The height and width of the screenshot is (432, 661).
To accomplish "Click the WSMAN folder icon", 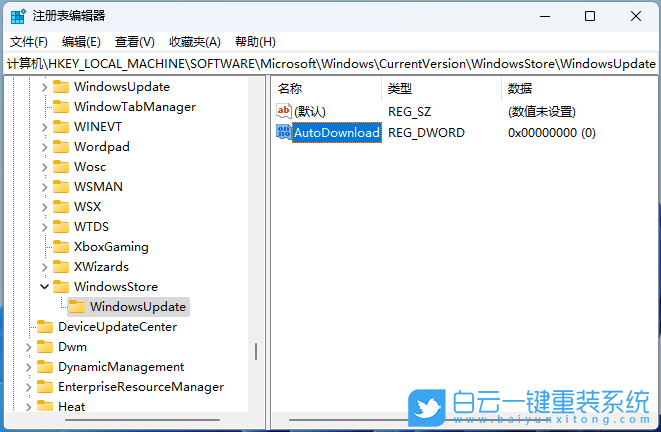I will pos(61,187).
